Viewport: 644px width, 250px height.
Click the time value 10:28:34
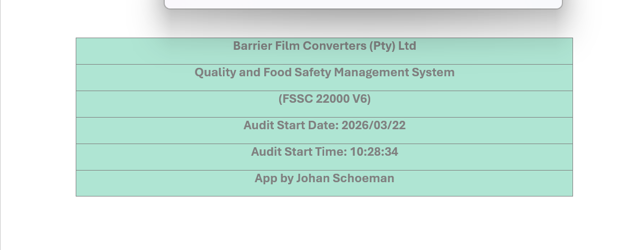(x=374, y=152)
